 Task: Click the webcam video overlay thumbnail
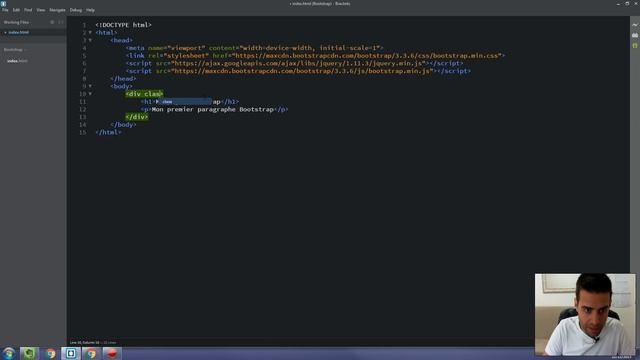tap(585, 314)
